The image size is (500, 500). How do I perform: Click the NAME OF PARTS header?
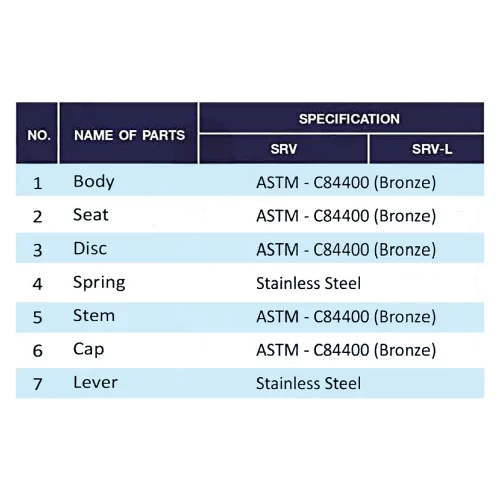click(x=129, y=135)
